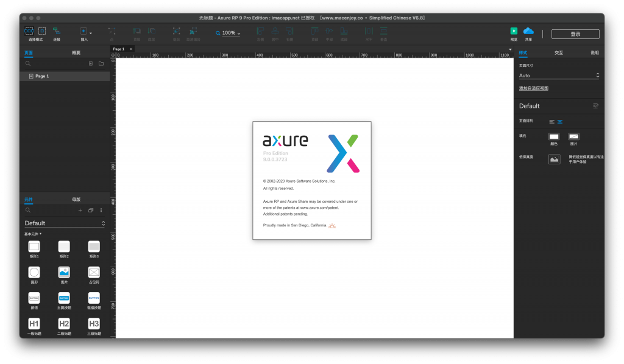Select the Page 1 canvas tab
624x364 pixels.
tap(119, 49)
